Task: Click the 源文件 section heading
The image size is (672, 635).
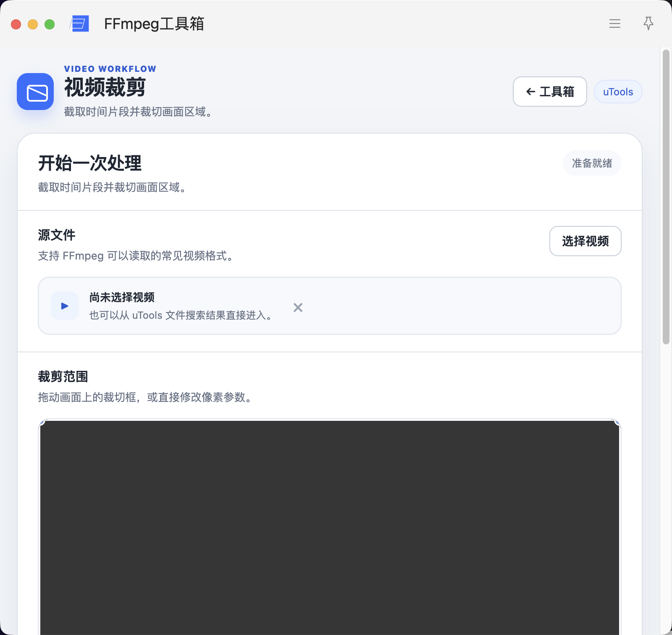Action: [57, 235]
